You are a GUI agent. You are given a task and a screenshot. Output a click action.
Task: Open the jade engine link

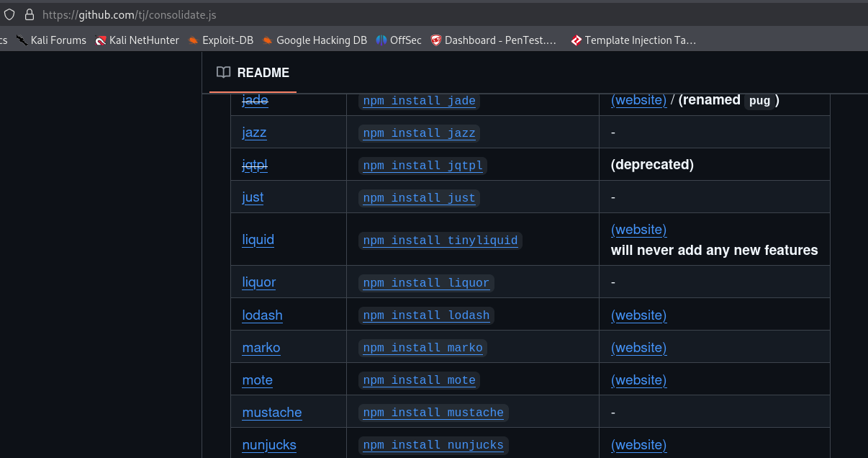coord(255,100)
